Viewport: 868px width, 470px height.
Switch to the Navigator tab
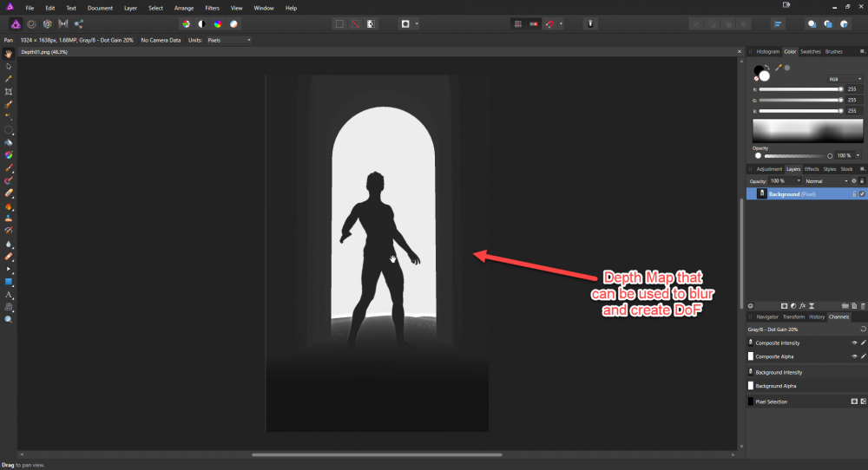pyautogui.click(x=767, y=317)
